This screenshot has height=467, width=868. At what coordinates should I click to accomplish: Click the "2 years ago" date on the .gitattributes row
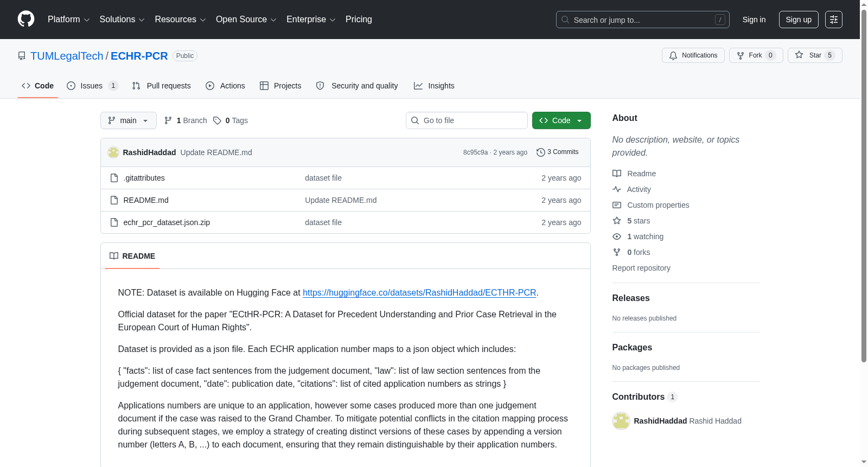tap(561, 178)
